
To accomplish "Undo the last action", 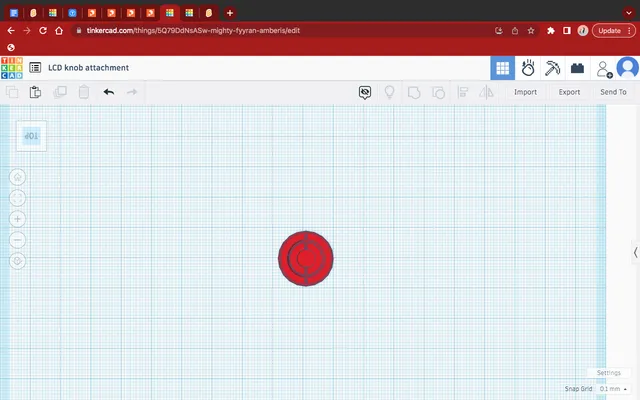I will click(x=108, y=92).
